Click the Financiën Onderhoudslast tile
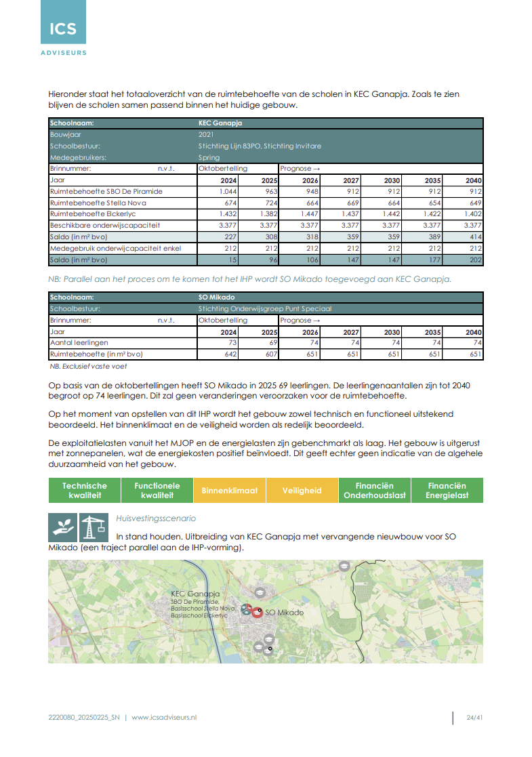The image size is (532, 757). point(374,491)
